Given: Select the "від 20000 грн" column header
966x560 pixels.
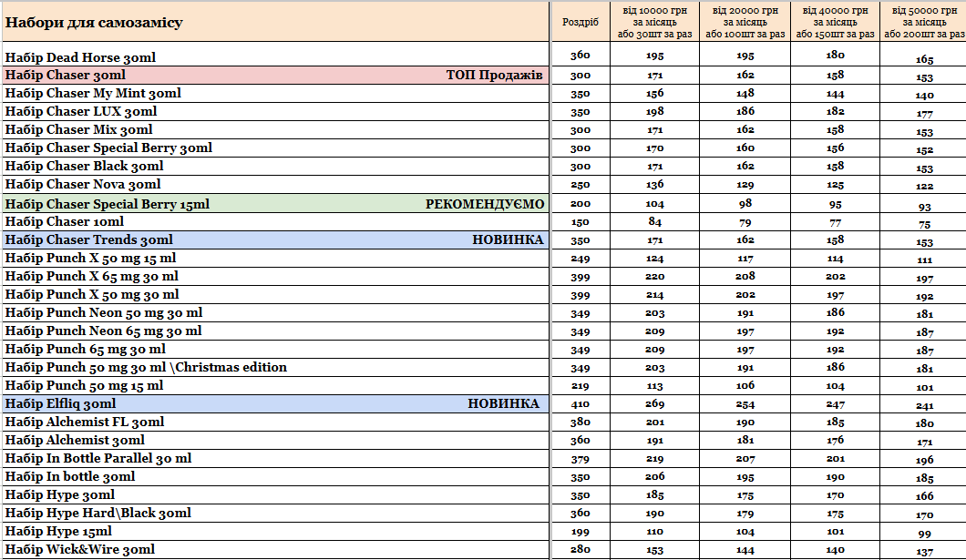Looking at the screenshot, I should tap(745, 22).
